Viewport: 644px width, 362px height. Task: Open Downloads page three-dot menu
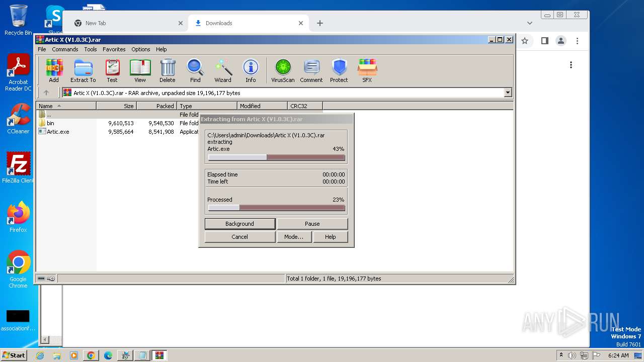[571, 65]
